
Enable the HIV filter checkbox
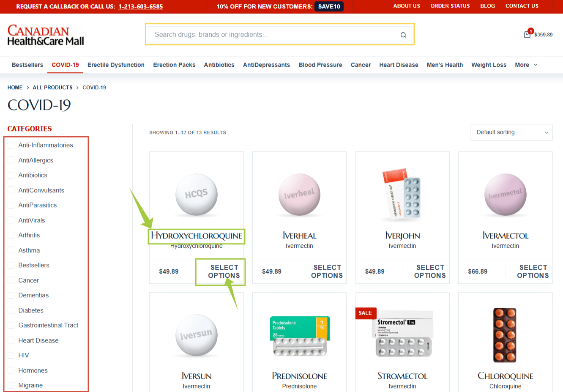11,355
